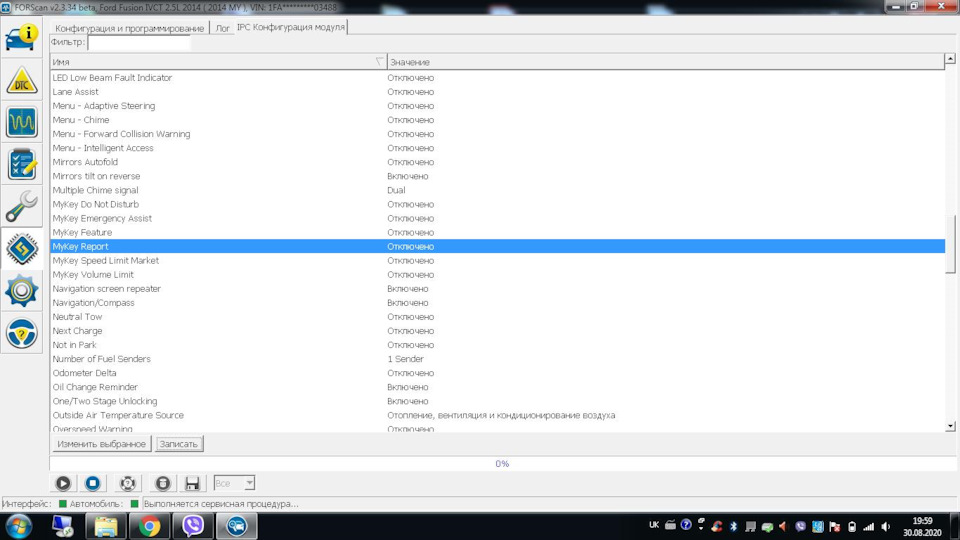This screenshot has height=540, width=960.
Task: Open the help steering wheel section
Action: (x=21, y=333)
